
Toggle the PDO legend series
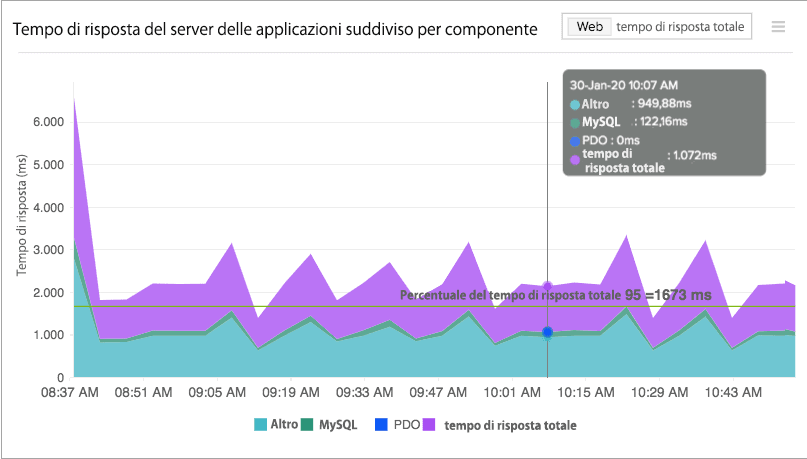(x=397, y=425)
